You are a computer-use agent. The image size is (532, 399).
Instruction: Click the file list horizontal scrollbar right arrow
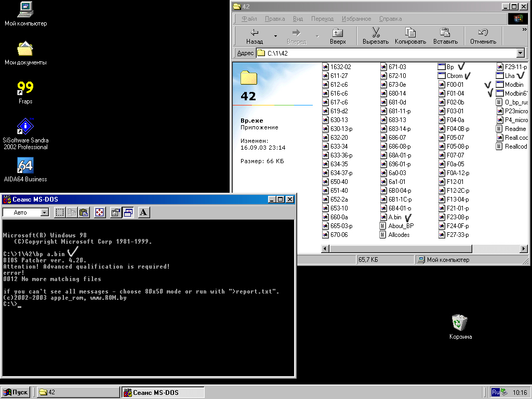tap(524, 249)
